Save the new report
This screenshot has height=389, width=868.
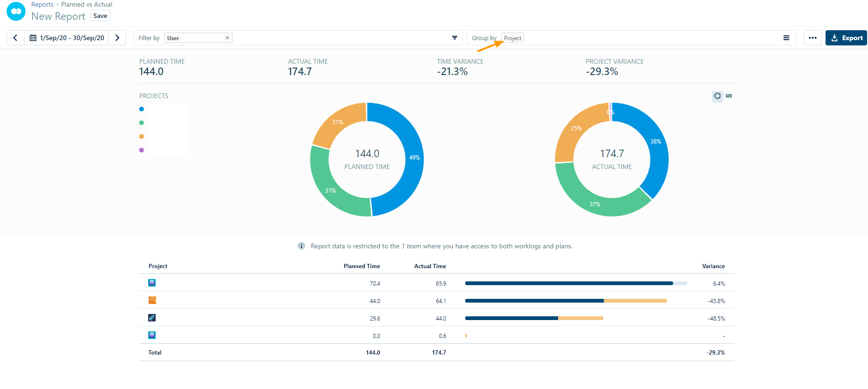100,16
